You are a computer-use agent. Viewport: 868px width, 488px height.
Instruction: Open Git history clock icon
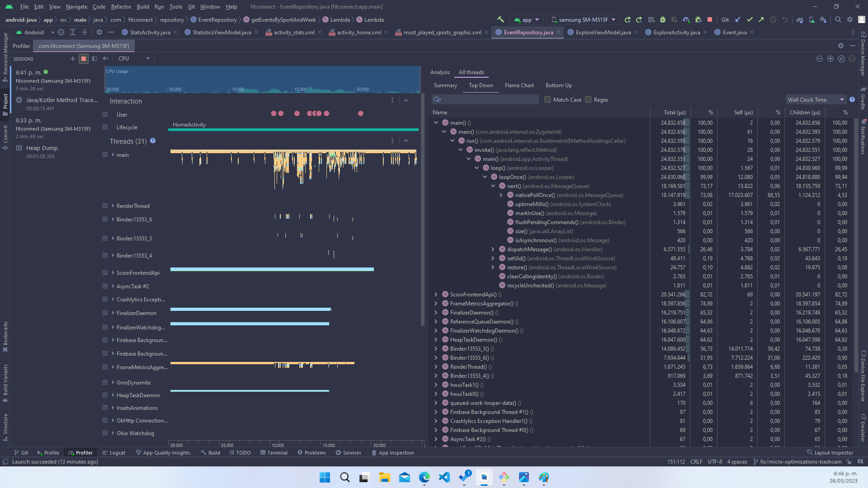[x=773, y=19]
